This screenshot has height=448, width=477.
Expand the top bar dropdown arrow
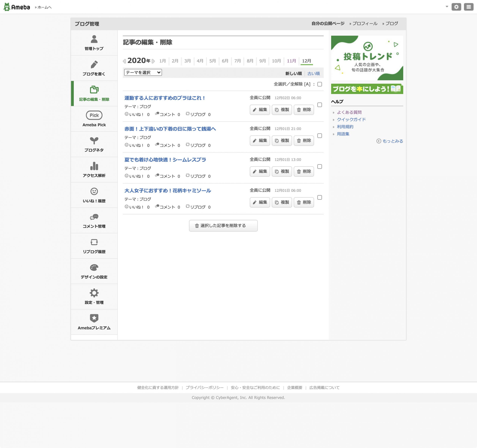click(447, 7)
